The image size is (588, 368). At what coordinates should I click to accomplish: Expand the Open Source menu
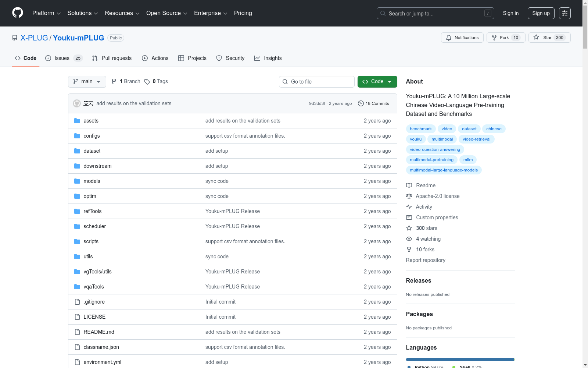(x=167, y=13)
